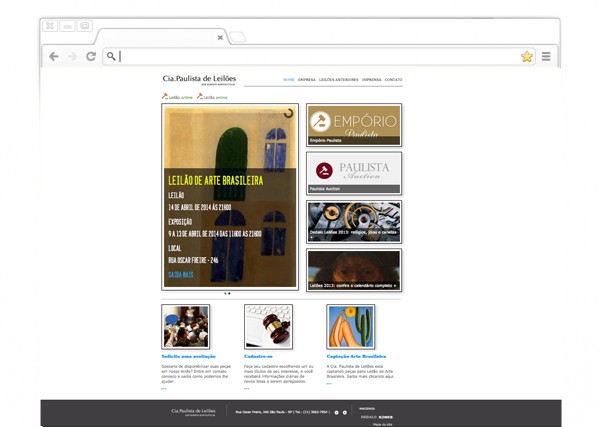This screenshot has width=600, height=427.
Task: Open the LEILÕES ANTERIORES menu item
Action: click(x=337, y=79)
